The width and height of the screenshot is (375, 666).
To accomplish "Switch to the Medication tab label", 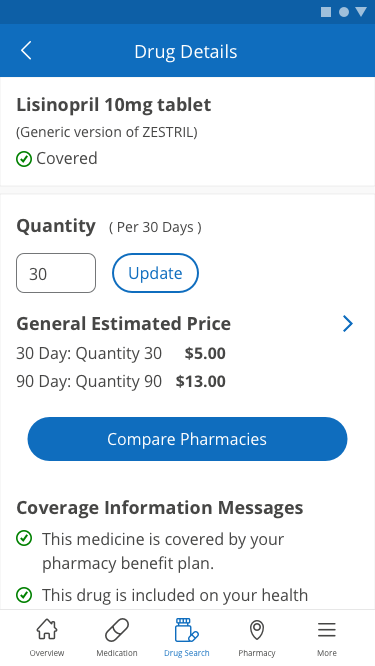I will [x=117, y=653].
